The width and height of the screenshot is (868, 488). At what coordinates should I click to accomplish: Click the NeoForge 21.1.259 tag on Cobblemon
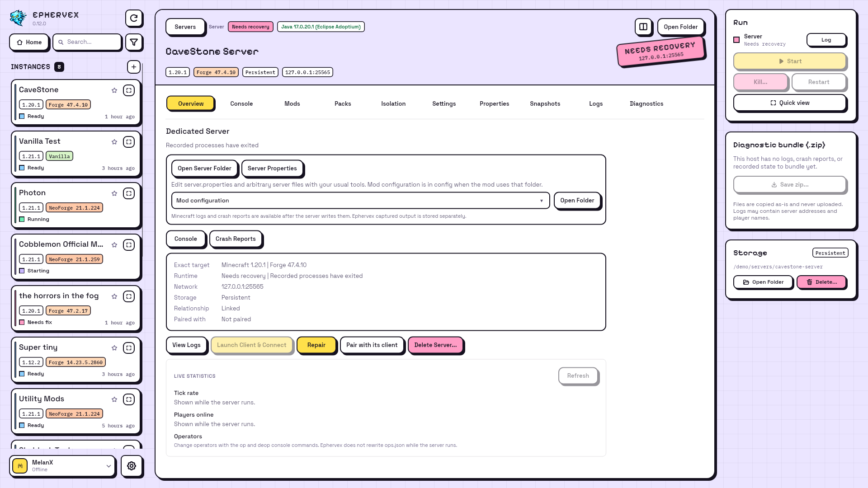[x=74, y=259]
